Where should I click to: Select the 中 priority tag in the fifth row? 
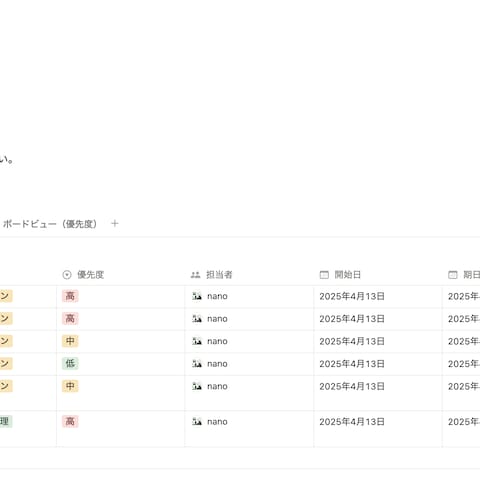coord(70,386)
